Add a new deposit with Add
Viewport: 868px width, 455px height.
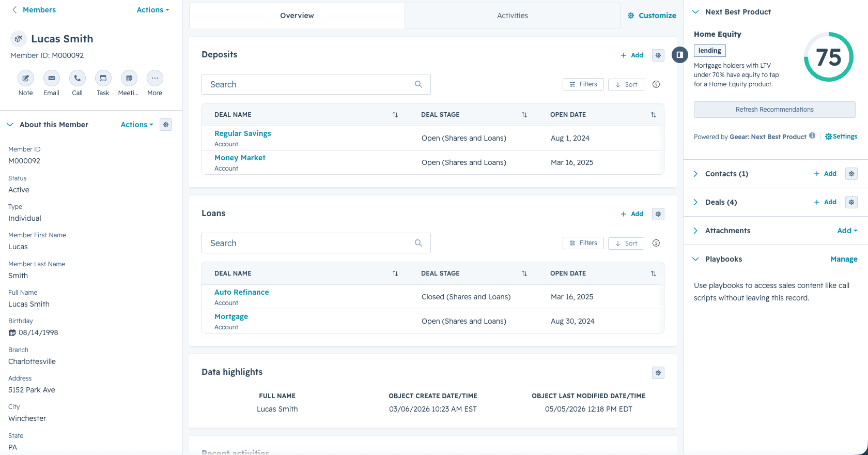coord(632,55)
